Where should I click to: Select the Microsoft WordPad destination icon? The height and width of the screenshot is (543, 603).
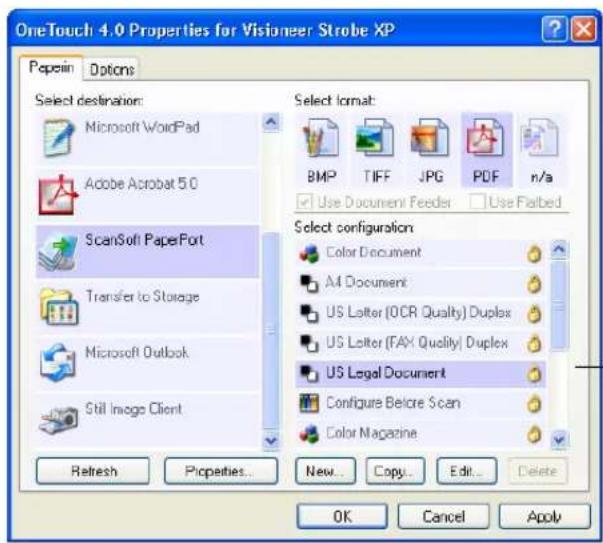click(58, 138)
